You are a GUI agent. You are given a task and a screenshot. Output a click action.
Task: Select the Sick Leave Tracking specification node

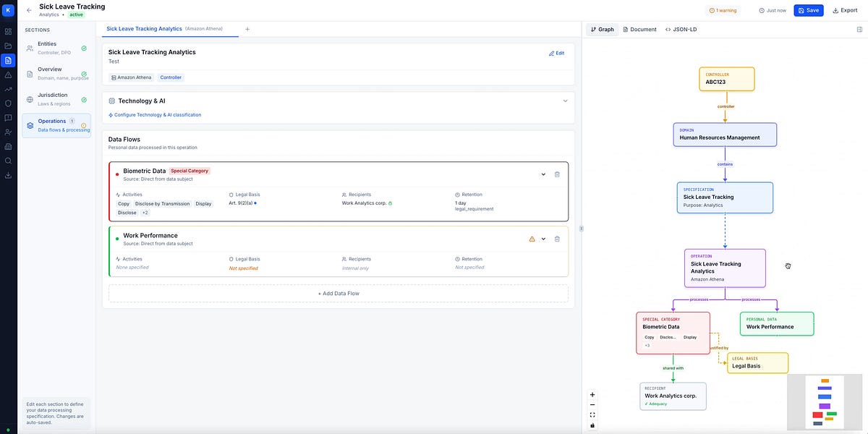[725, 197]
